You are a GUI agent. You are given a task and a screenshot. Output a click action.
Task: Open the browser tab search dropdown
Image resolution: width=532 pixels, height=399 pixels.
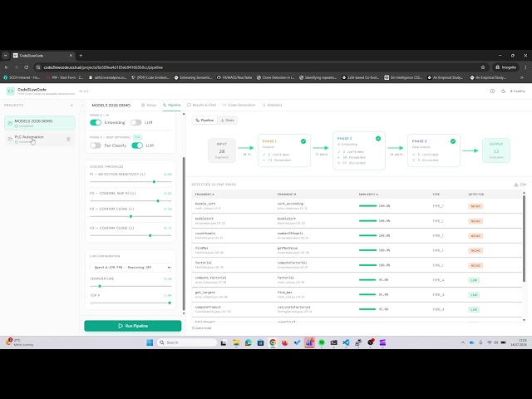pos(6,56)
